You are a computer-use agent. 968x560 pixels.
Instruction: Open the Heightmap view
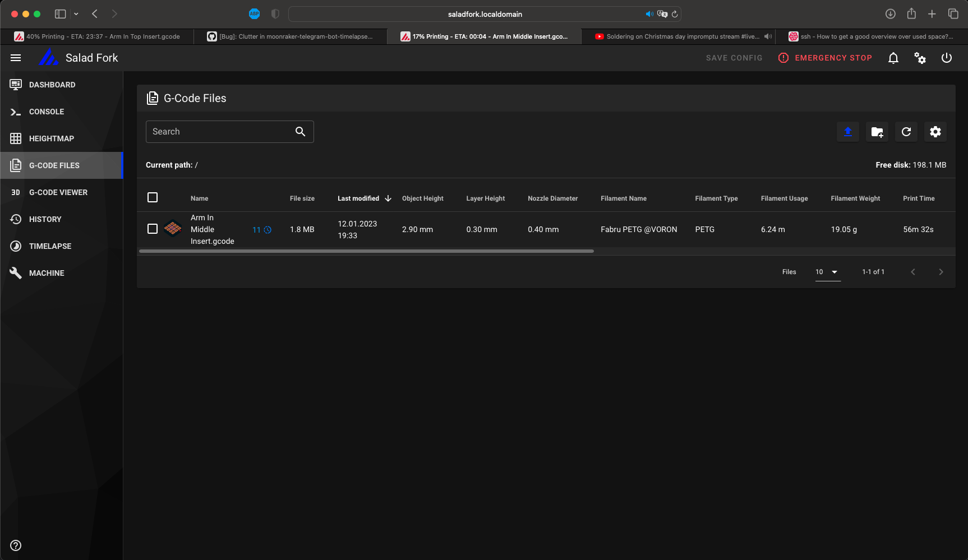(x=51, y=138)
